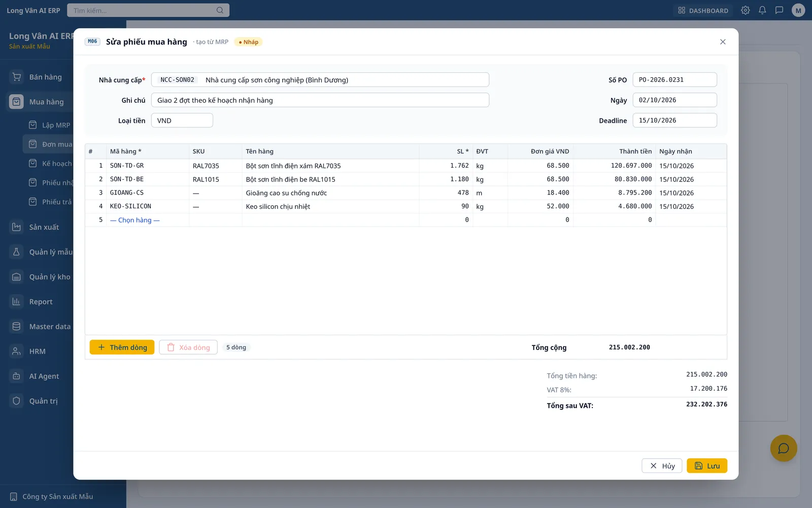Open the AI Agent sidebar icon
Image resolution: width=812 pixels, height=508 pixels.
pos(16,376)
